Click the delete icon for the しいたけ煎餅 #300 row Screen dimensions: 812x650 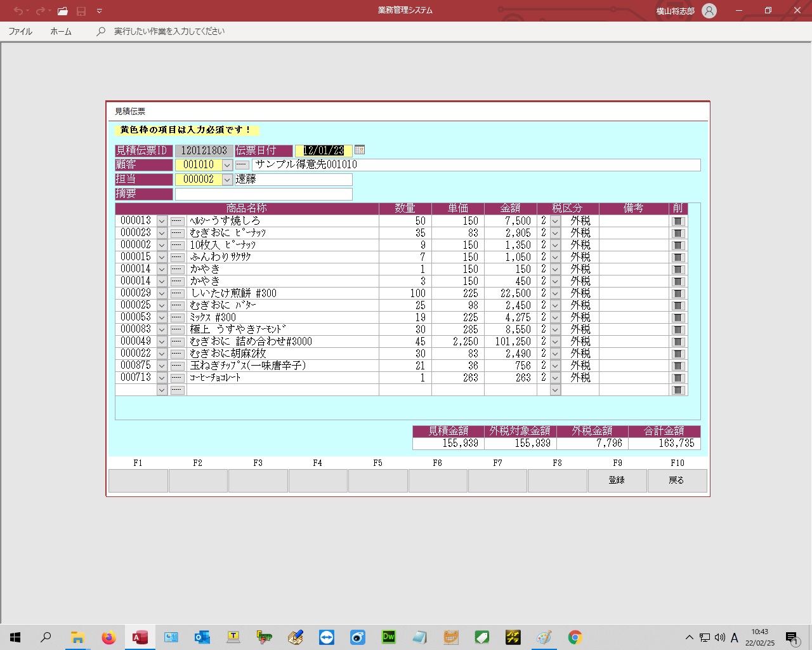[x=678, y=294]
